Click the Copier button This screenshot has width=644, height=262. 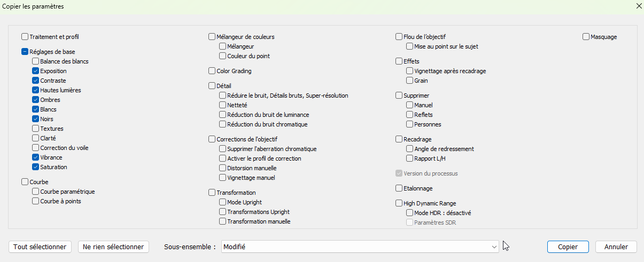pos(568,247)
